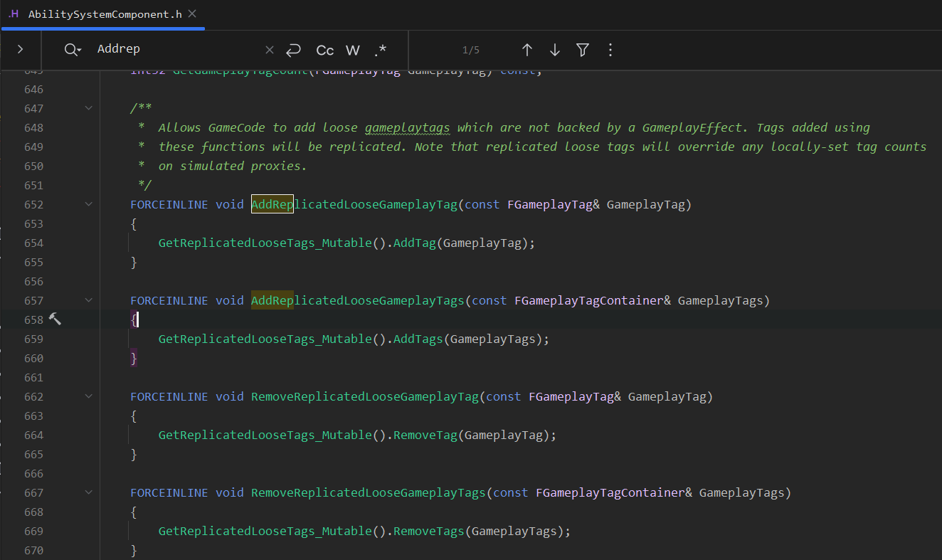Click FGameplayTagContainer type on line 667

point(610,492)
